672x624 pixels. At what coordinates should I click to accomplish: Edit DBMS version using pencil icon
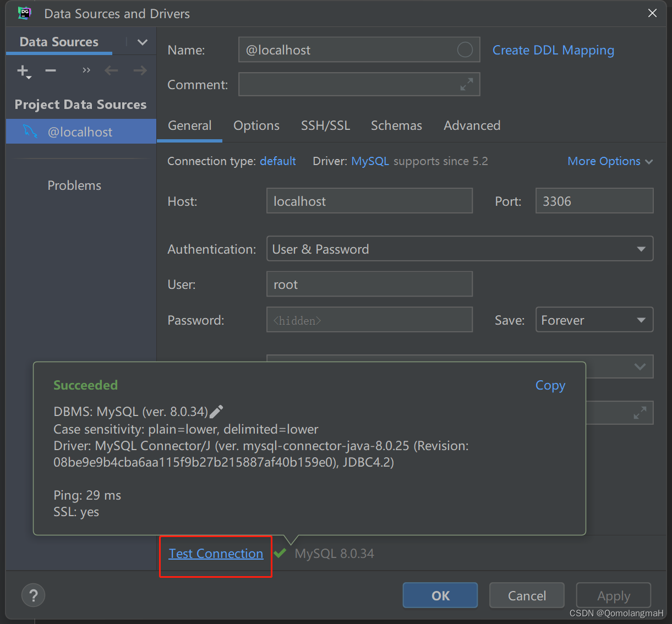coord(216,412)
